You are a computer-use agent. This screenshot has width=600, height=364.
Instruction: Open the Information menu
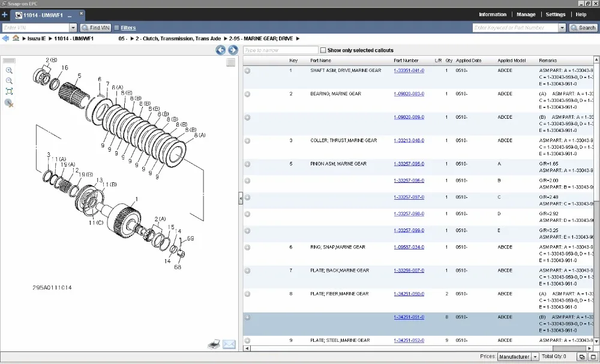(493, 14)
